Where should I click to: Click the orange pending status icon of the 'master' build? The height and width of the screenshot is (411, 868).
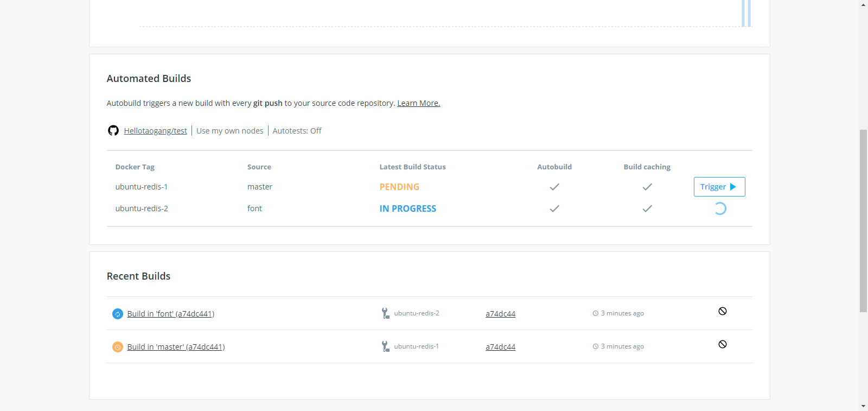(118, 347)
